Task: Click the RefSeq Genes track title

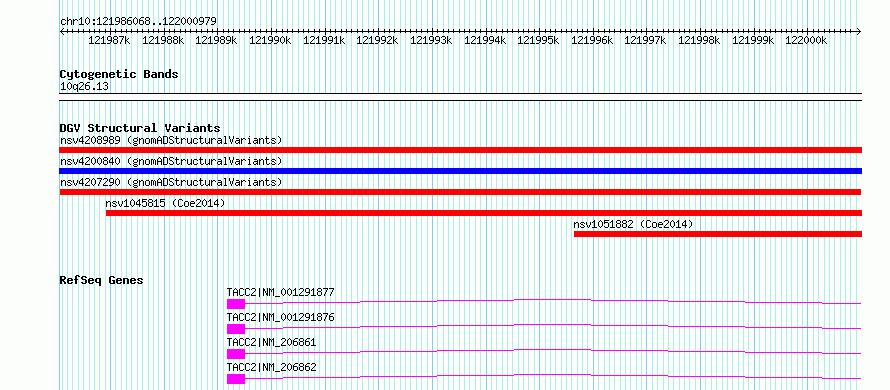Action: [x=101, y=280]
